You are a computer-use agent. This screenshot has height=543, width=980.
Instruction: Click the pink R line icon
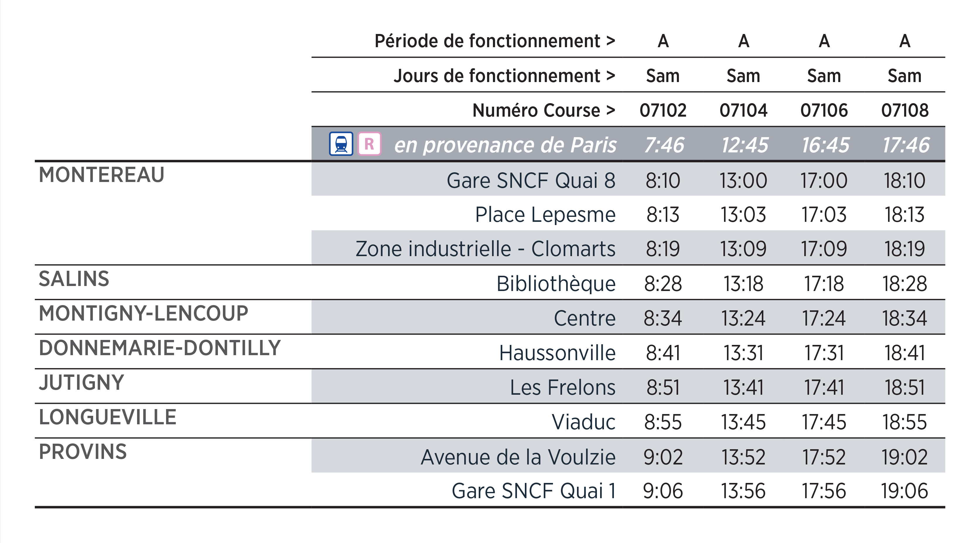pyautogui.click(x=369, y=144)
